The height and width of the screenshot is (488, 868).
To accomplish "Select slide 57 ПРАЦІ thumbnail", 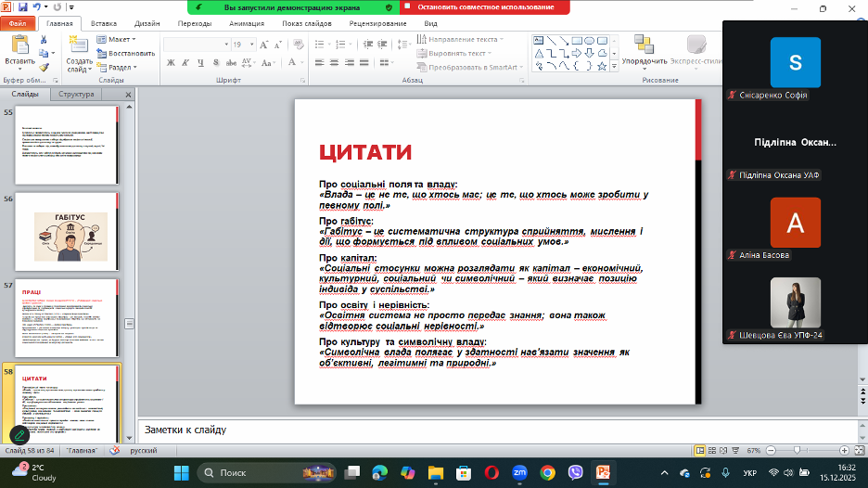I will pyautogui.click(x=67, y=318).
